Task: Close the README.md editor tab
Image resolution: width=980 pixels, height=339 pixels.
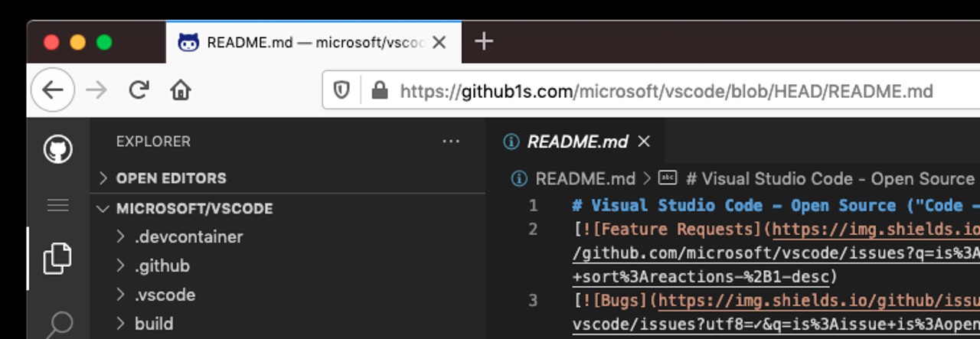Action: (644, 142)
